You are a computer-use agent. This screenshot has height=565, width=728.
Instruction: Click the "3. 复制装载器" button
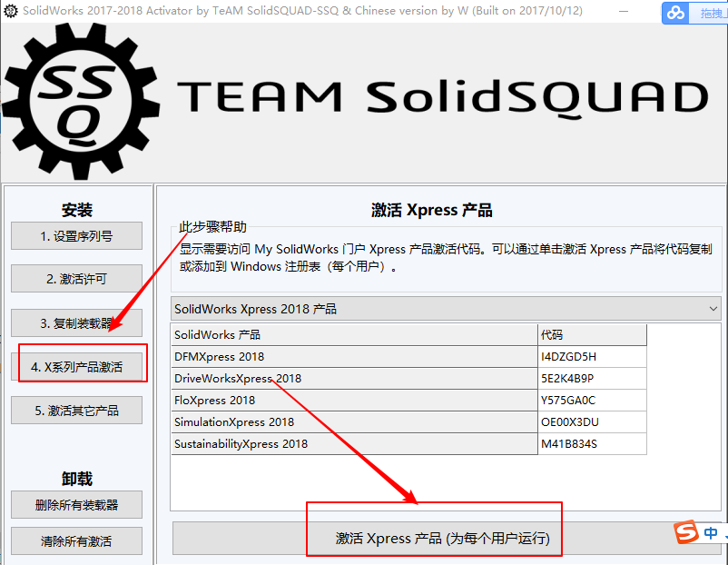pyautogui.click(x=76, y=322)
